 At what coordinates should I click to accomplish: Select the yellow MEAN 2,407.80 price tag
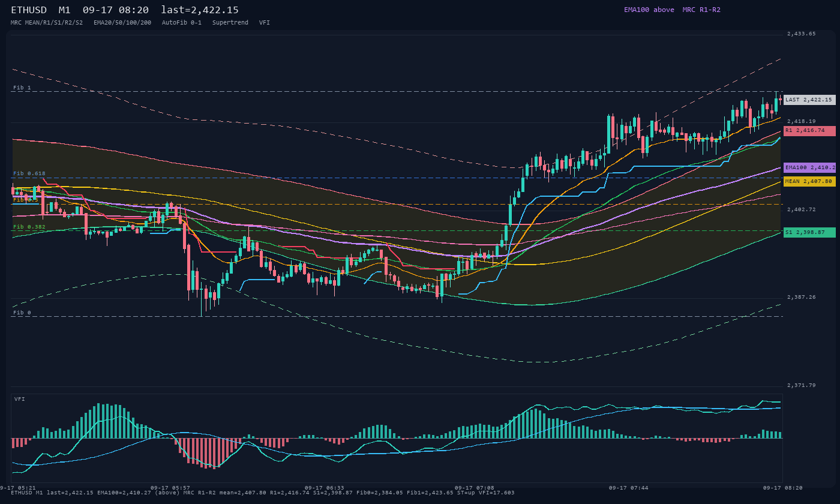809,181
